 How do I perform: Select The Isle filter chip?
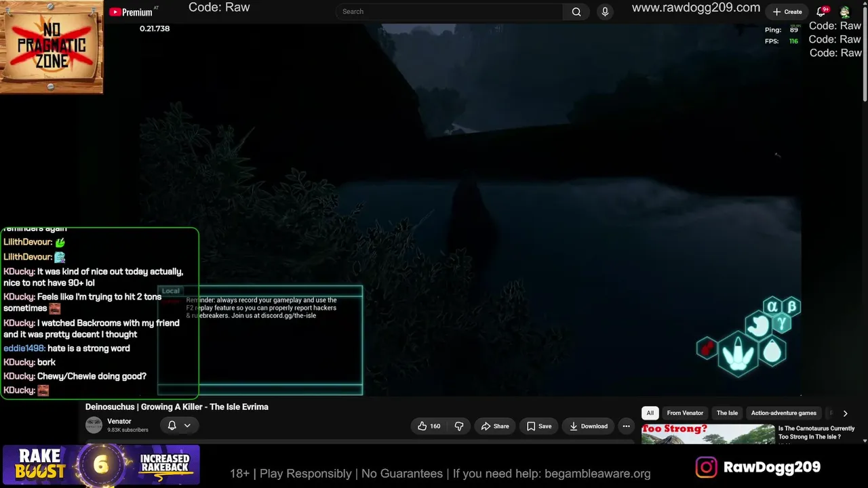pos(727,413)
